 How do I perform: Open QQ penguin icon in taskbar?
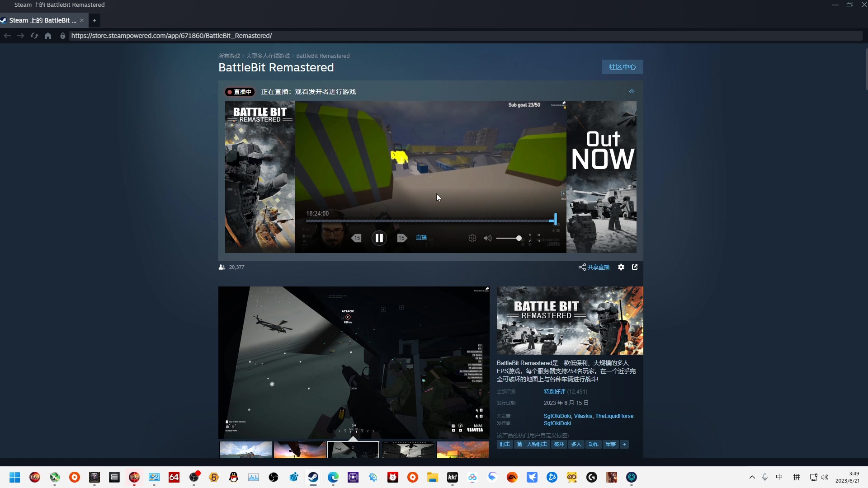coord(234,477)
